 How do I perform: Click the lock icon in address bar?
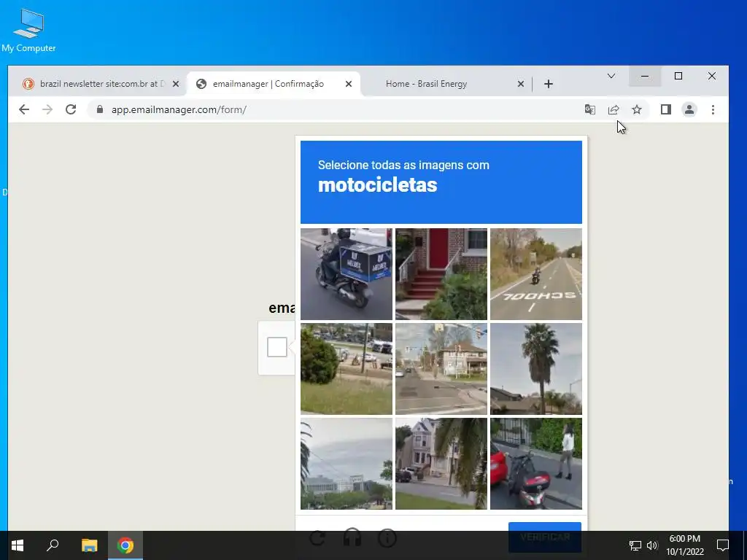(x=99, y=109)
